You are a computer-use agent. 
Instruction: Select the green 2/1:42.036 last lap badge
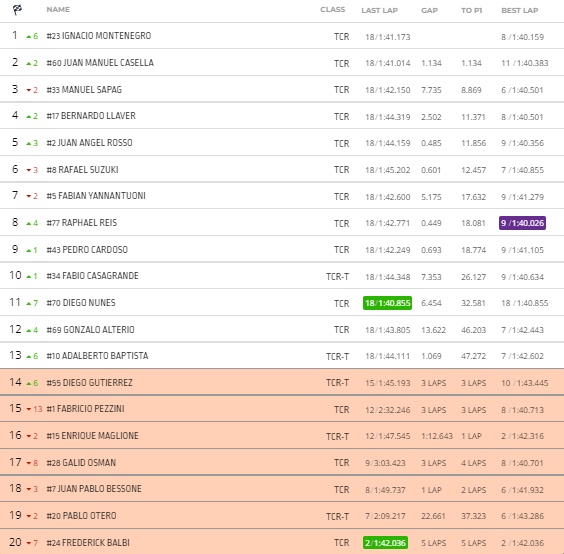click(385, 542)
